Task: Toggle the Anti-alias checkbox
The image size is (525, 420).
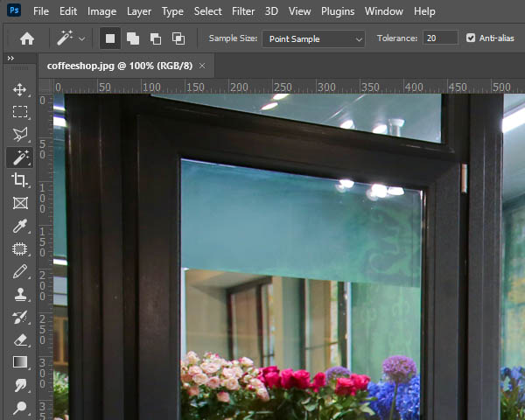Action: [x=472, y=38]
